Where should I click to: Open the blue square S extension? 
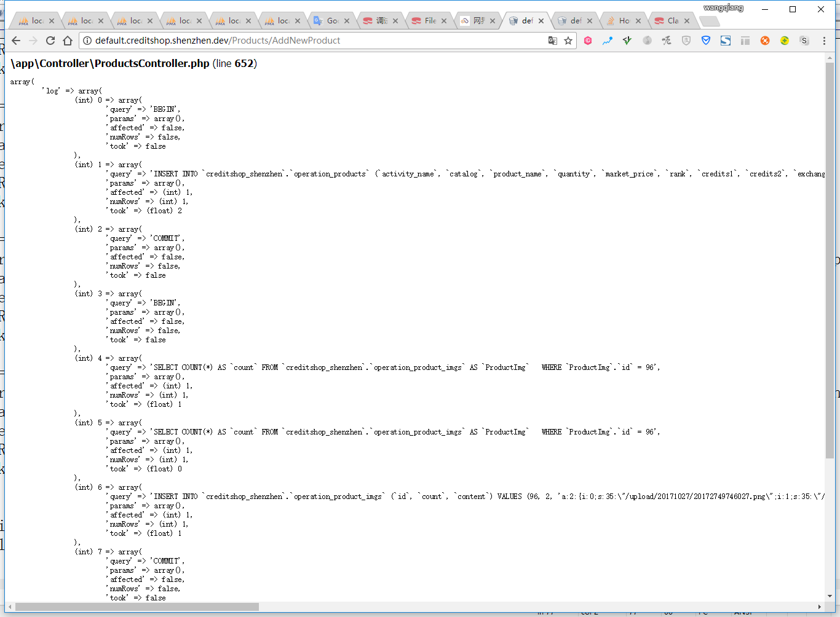point(726,41)
